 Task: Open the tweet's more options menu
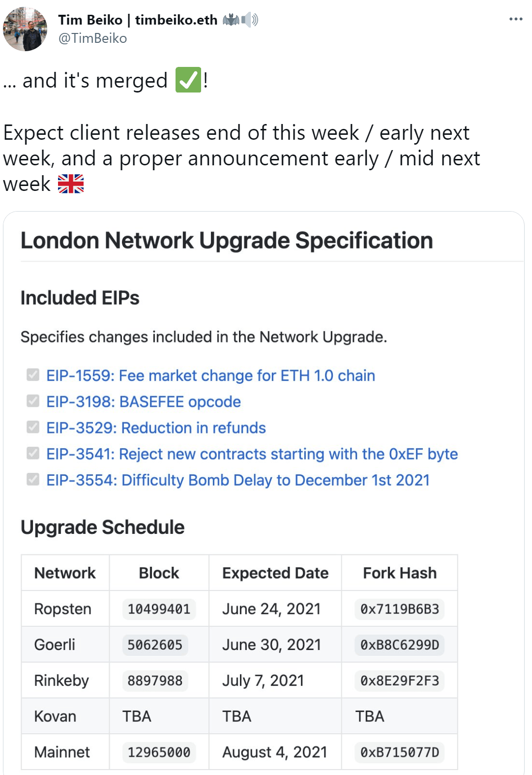point(516,19)
